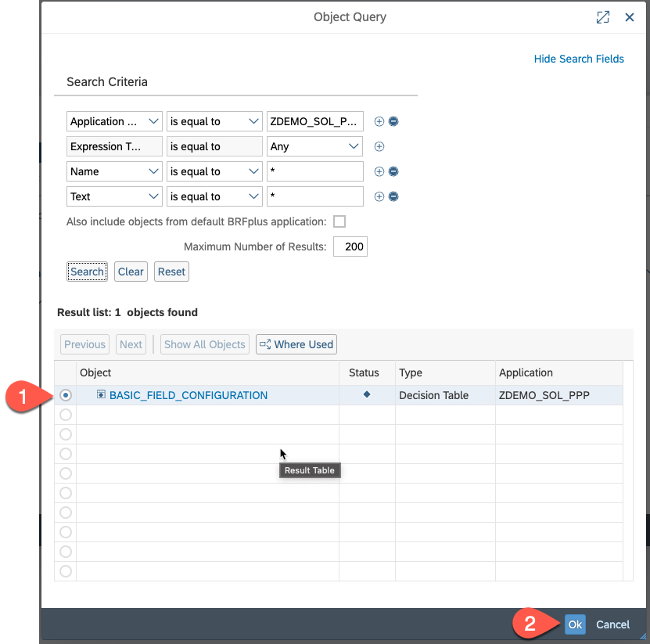Click the ZDEMO_SOL_P... value input field
Viewport: 650px width, 644px height.
pos(315,121)
